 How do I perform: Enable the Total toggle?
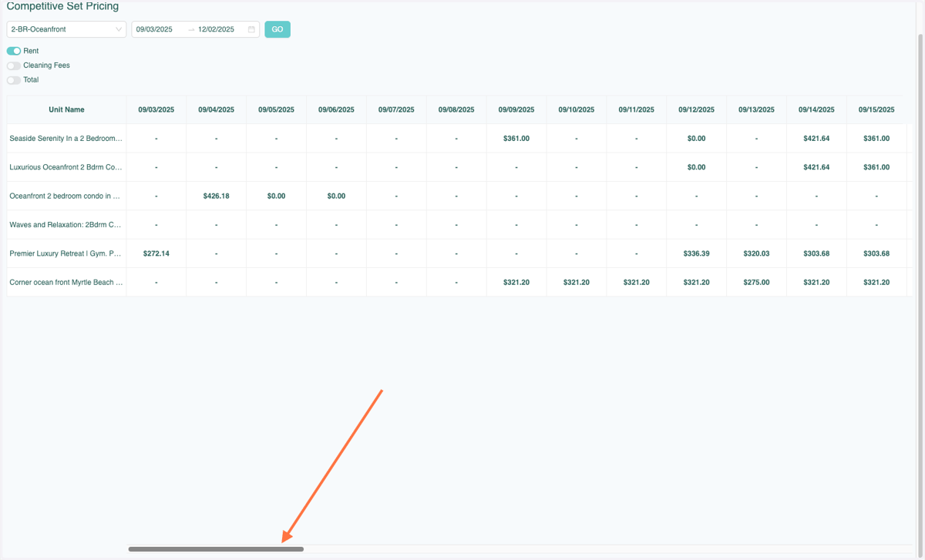tap(14, 80)
